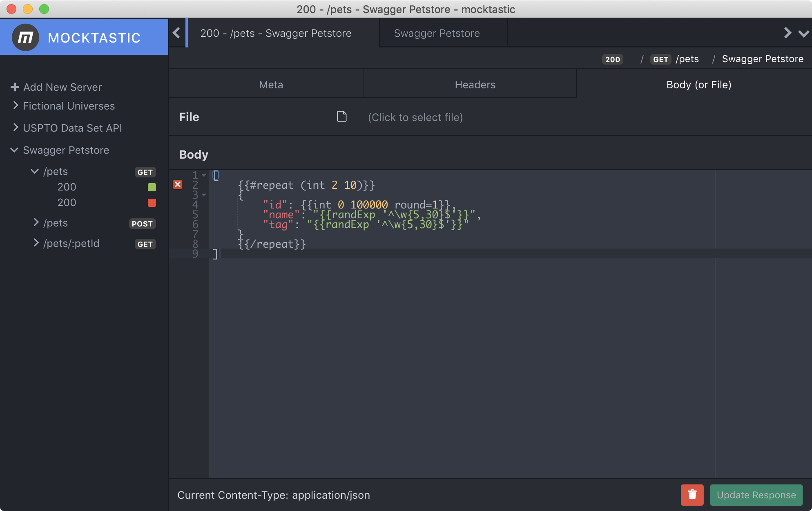Click the Mocktastic logo icon
Screen dimensions: 812x511
point(25,38)
